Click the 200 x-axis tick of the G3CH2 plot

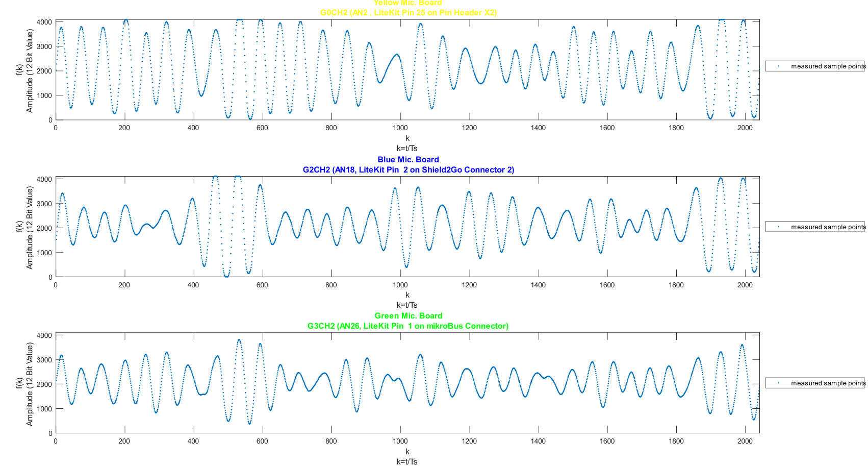click(x=124, y=441)
